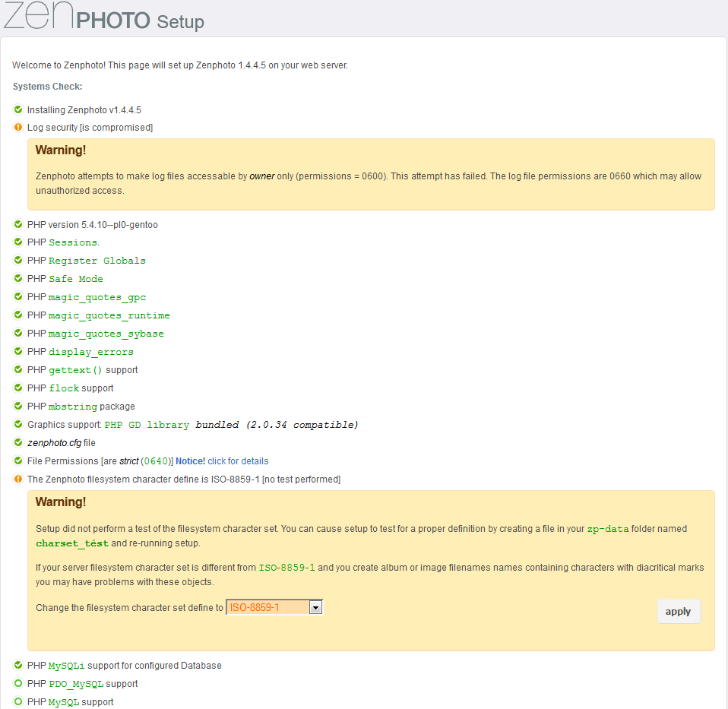Viewport: 728px width, 709px height.
Task: Click check icon next to magic_quotes_runtime
Action: [18, 315]
